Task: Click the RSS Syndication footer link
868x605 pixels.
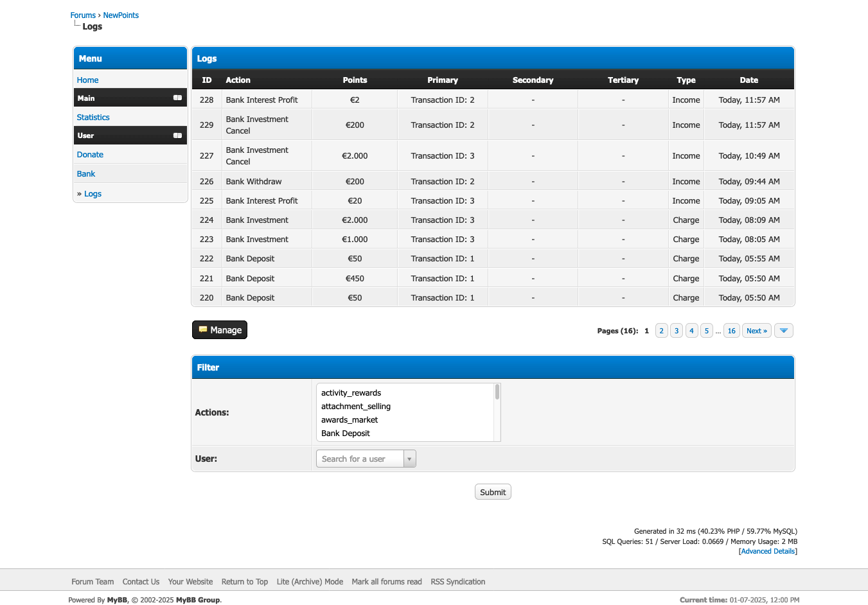Action: coord(457,582)
